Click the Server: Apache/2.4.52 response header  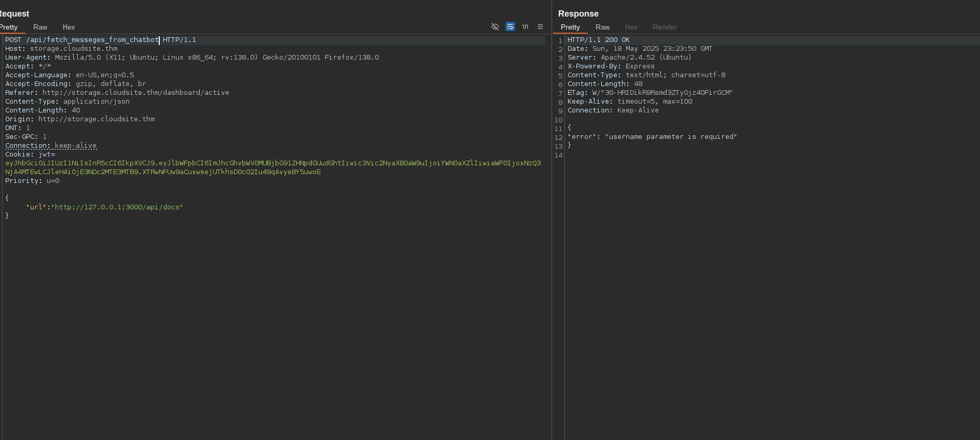tap(629, 58)
